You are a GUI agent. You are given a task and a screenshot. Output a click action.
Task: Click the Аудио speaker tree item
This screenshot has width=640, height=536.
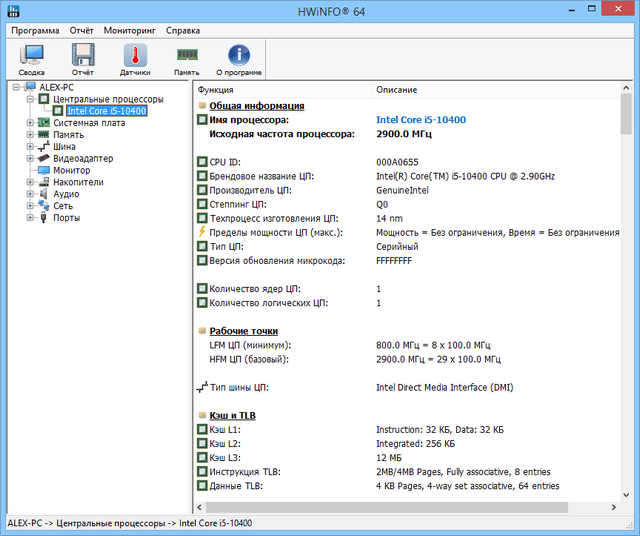66,194
